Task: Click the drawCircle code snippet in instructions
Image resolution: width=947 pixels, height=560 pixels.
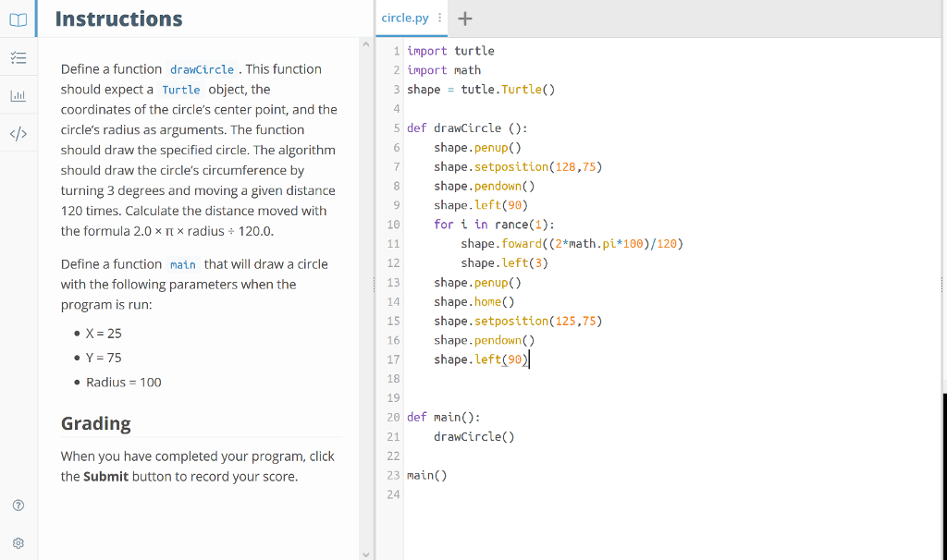Action: click(202, 69)
